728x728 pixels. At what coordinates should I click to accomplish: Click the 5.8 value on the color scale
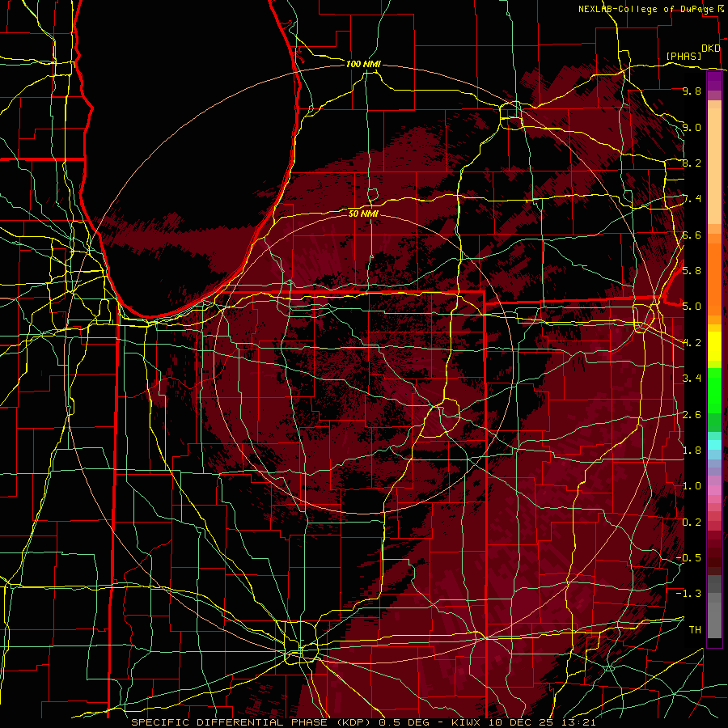pyautogui.click(x=692, y=271)
